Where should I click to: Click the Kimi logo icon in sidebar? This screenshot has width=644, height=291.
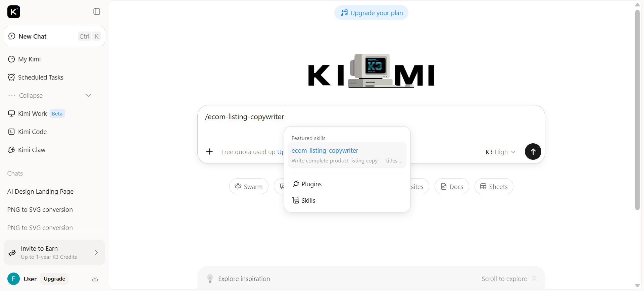pos(14,12)
